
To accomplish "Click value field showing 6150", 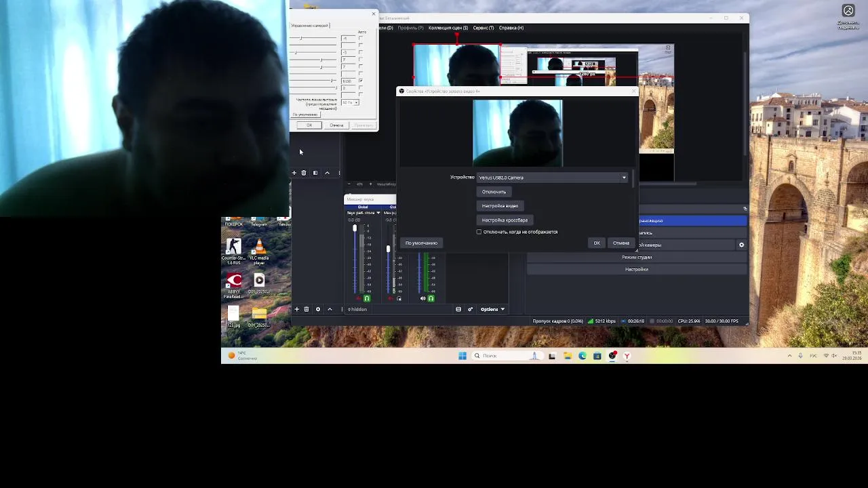I will (x=348, y=81).
